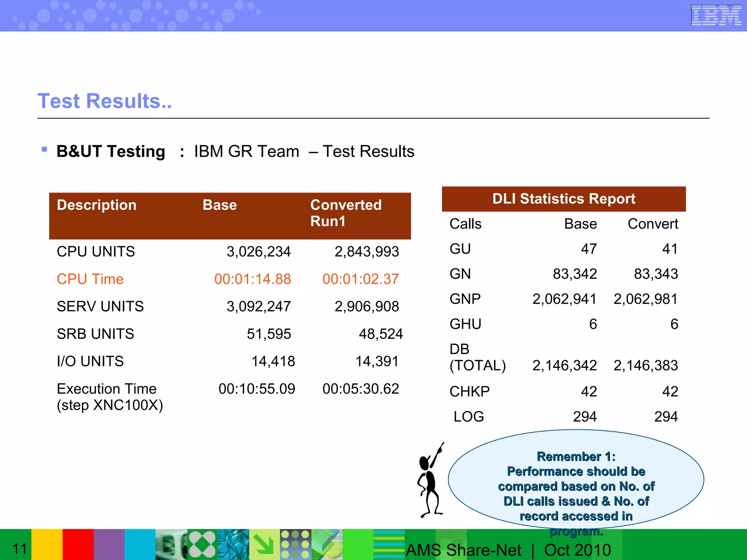747x560 pixels.
Task: Click the white cross pattern footer tile
Action: point(202,544)
